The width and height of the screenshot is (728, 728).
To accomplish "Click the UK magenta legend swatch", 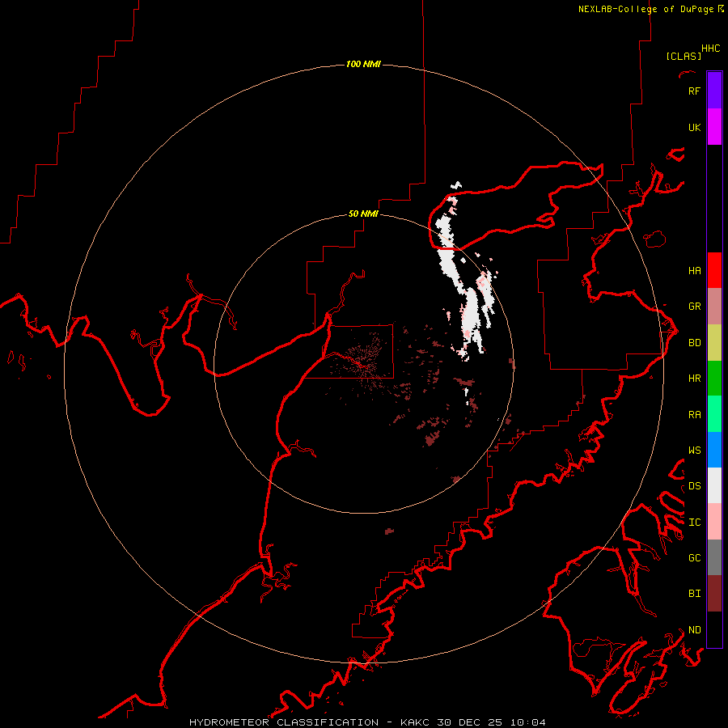I will (x=714, y=127).
